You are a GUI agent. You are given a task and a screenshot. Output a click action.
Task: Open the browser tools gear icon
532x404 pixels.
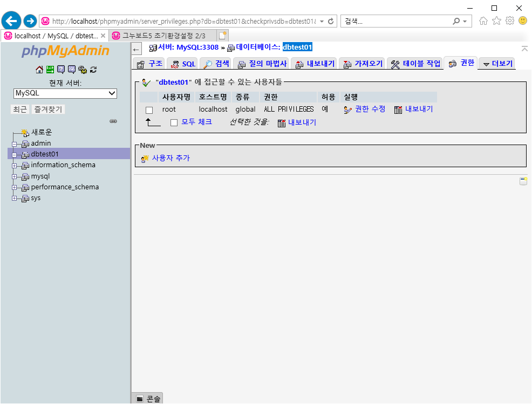point(510,21)
